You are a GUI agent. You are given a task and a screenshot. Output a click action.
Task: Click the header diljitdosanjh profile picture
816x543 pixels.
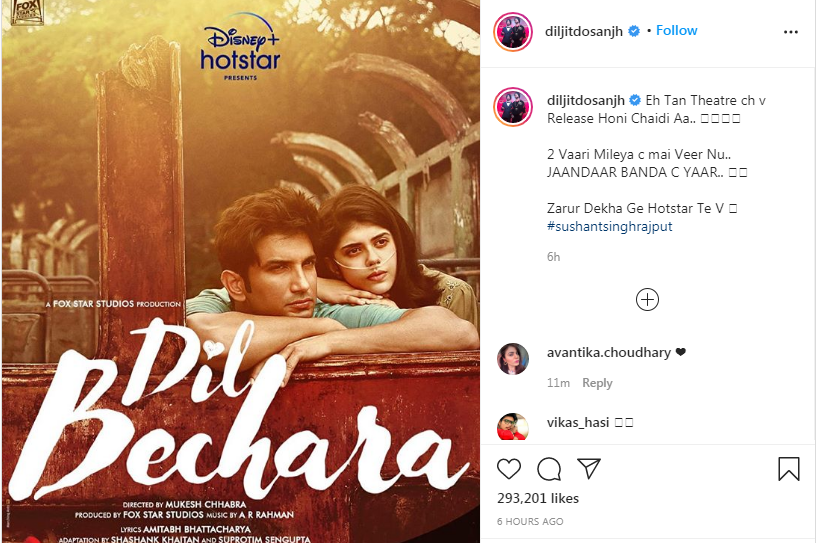pyautogui.click(x=513, y=32)
